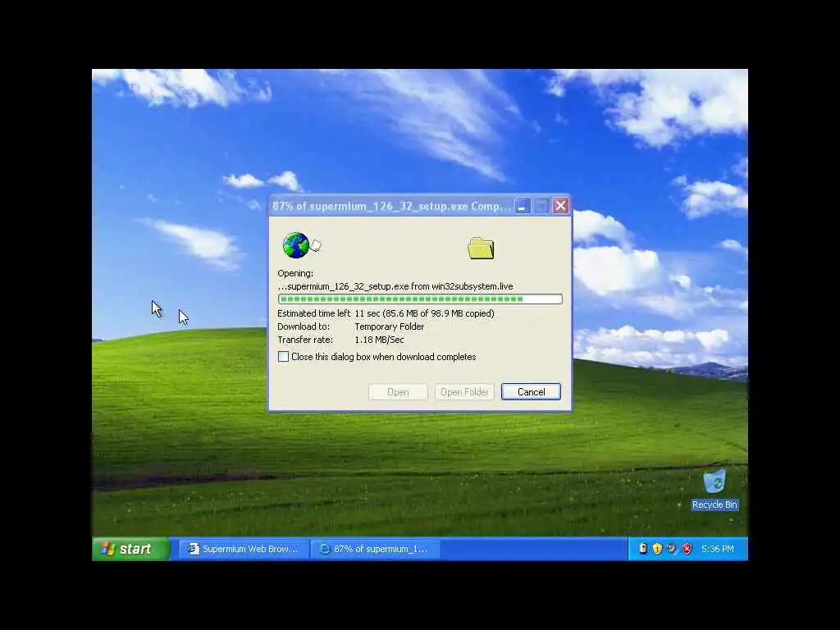The height and width of the screenshot is (630, 840).
Task: Open the Windows Start menu
Action: pyautogui.click(x=130, y=549)
